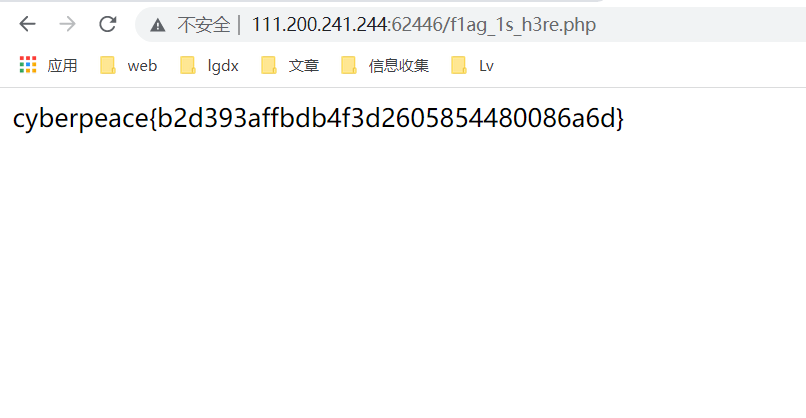The height and width of the screenshot is (418, 806).
Task: Open the apps grid icon
Action: click(28, 65)
